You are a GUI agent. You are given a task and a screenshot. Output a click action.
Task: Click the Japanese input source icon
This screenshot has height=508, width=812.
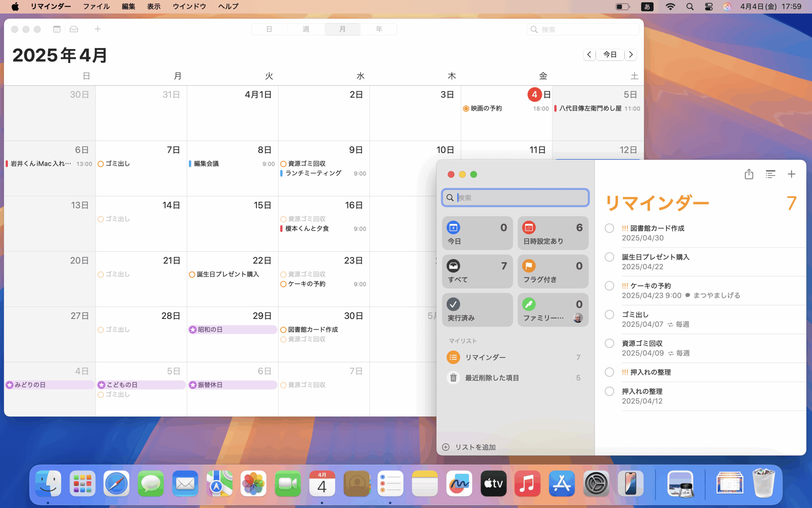(x=647, y=7)
